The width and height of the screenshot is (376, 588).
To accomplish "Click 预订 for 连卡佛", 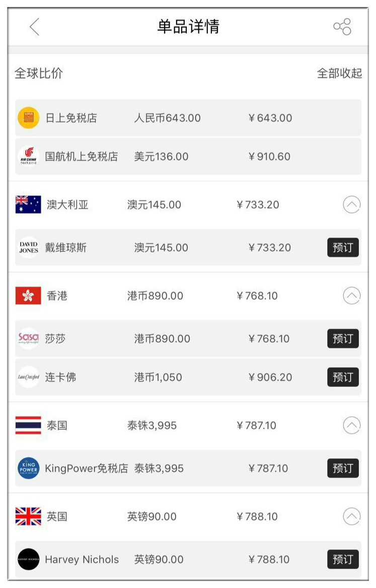I will click(x=343, y=377).
